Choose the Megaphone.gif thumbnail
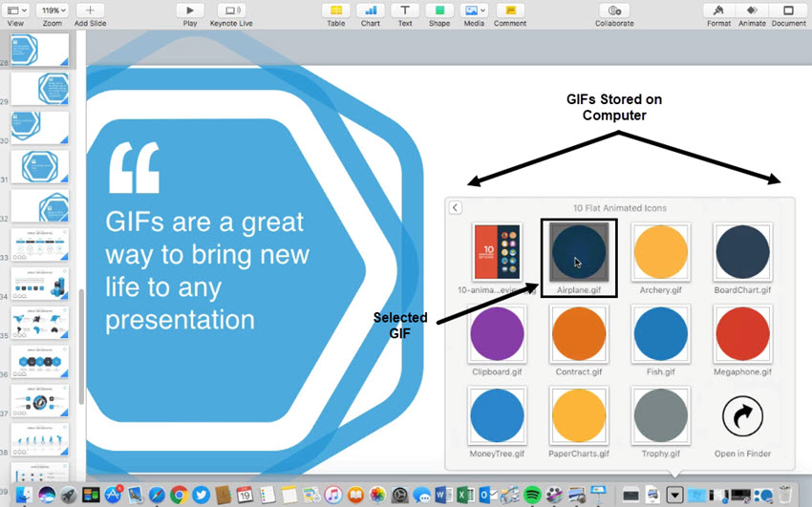Viewport: 812px width, 507px height. click(x=742, y=334)
